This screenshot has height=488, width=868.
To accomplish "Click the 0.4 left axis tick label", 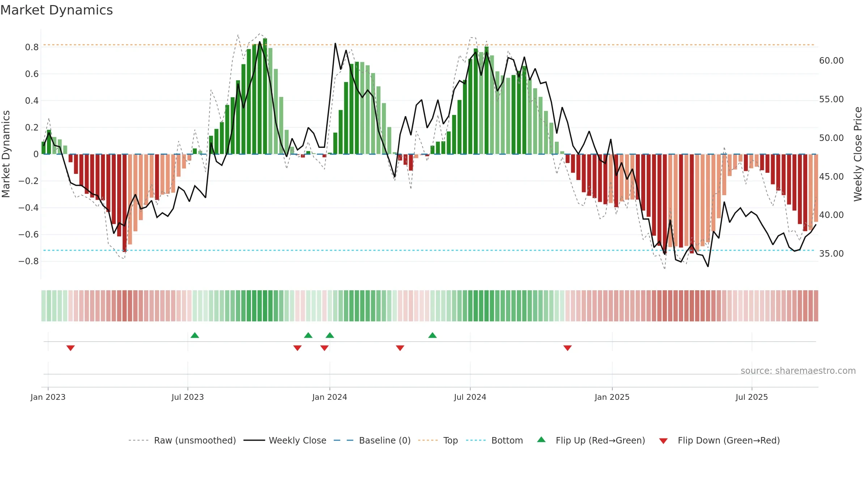I will pos(32,101).
